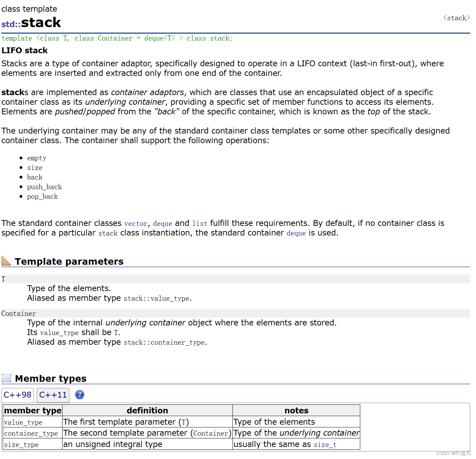476x459 pixels.
Task: Click the 'Member types' heading text
Action: pos(51,379)
